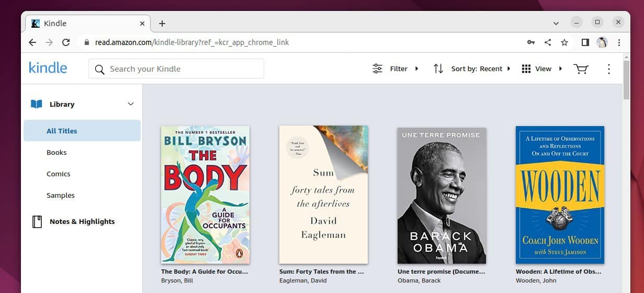Close the Kindle tab
The width and height of the screenshot is (644, 293).
(x=142, y=24)
